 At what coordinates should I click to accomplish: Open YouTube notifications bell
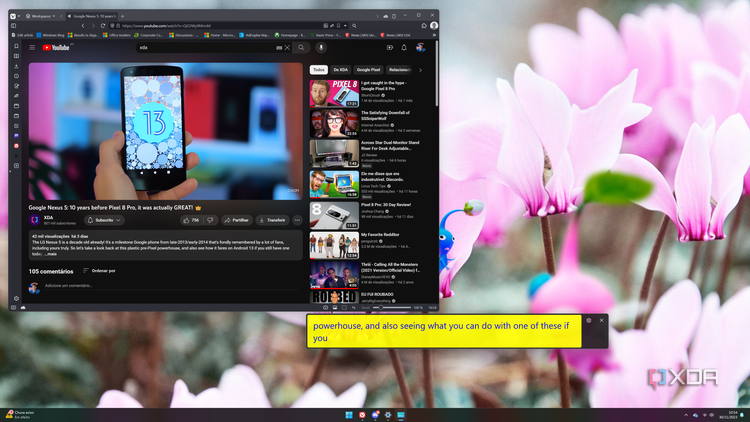click(x=404, y=47)
